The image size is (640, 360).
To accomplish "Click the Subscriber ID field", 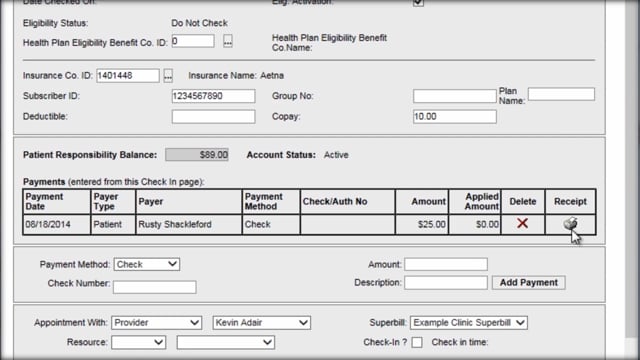I will [213, 96].
